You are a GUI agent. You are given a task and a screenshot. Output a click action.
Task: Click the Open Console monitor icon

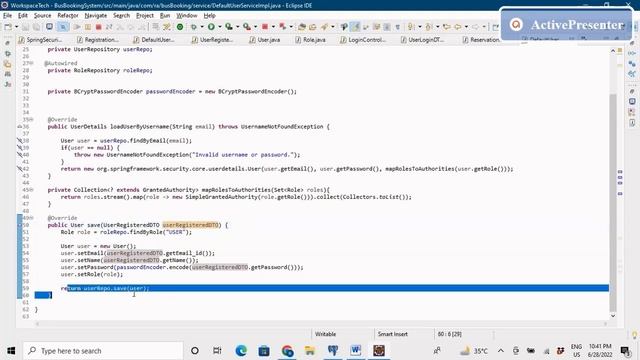tap(49, 27)
